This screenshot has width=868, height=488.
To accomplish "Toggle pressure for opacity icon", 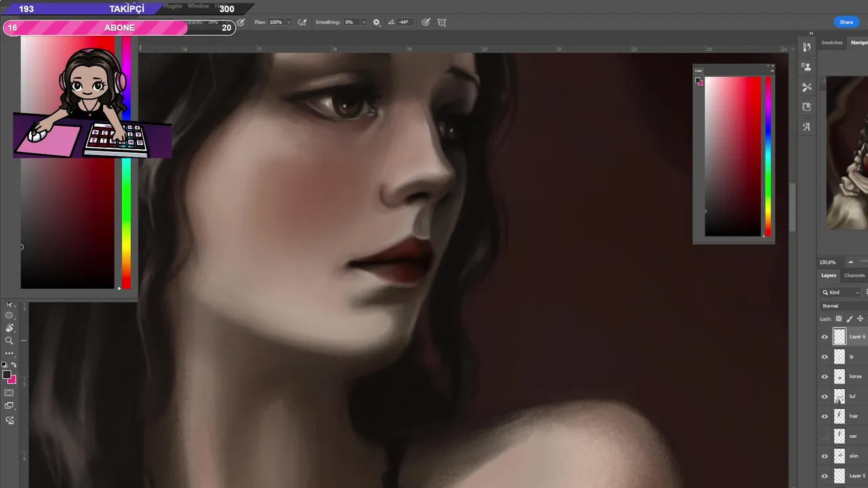I will (241, 22).
